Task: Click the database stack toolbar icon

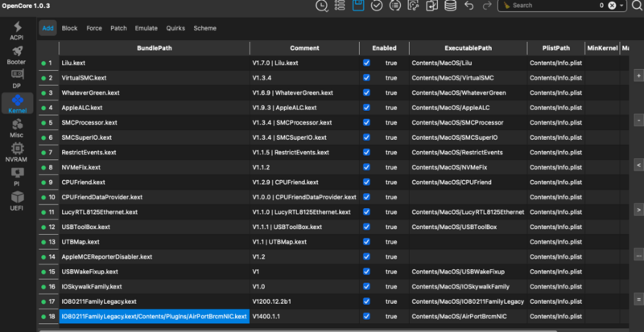Action: coord(451,6)
